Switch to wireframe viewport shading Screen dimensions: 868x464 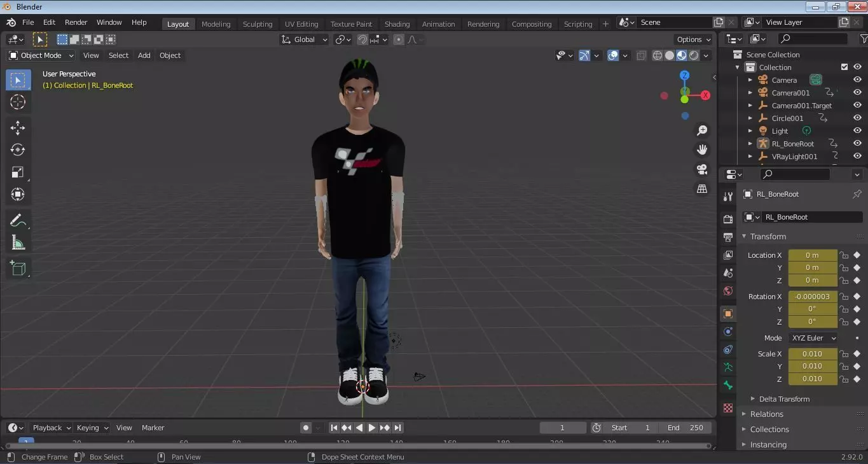coord(658,55)
